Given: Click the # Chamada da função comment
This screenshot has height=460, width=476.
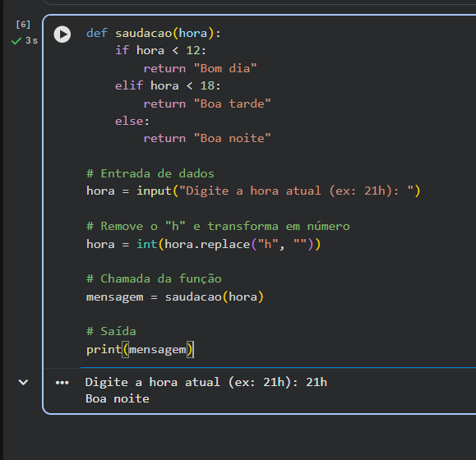Looking at the screenshot, I should point(154,278).
